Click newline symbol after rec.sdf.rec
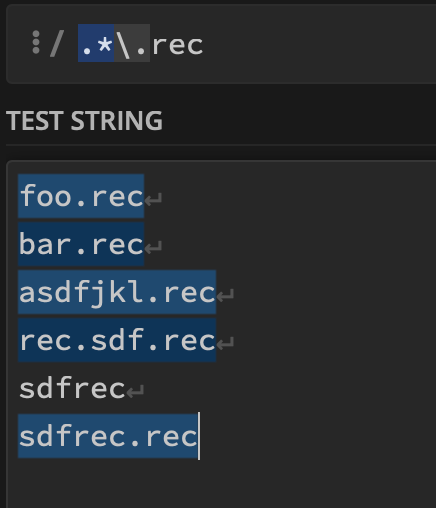This screenshot has width=436, height=508. point(225,343)
